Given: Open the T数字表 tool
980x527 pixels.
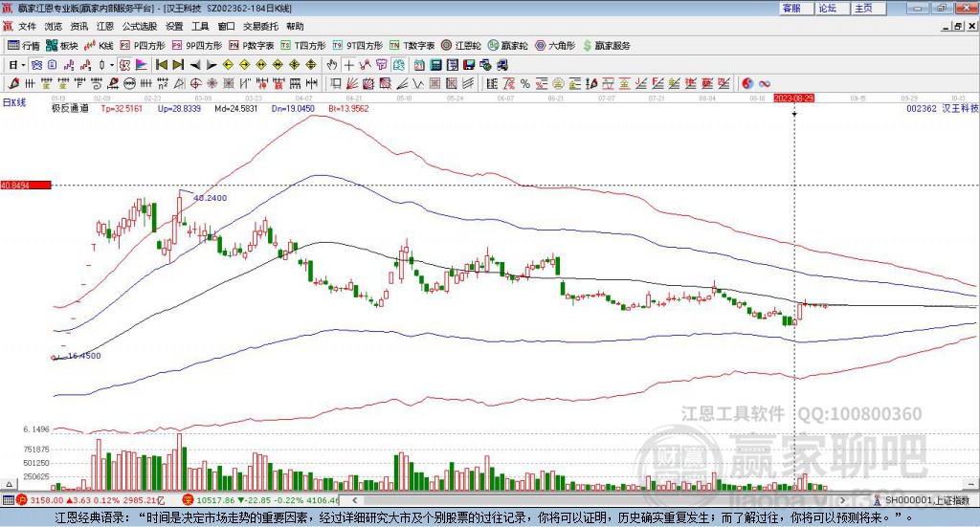Looking at the screenshot, I should tap(412, 46).
